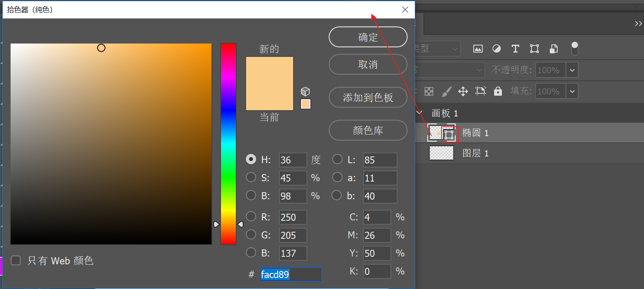
Task: Click the adjustment layer filter icon
Action: (496, 49)
